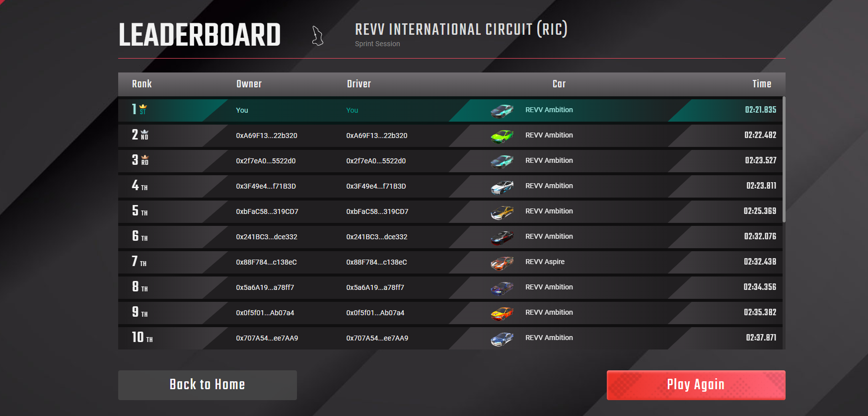Click the REVV Aspire car name
868x416 pixels.
coord(545,262)
